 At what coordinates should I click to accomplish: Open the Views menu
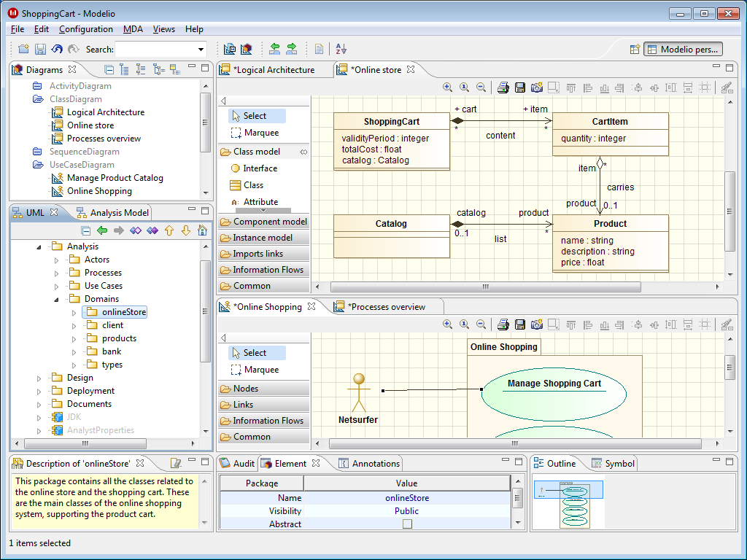tap(164, 29)
